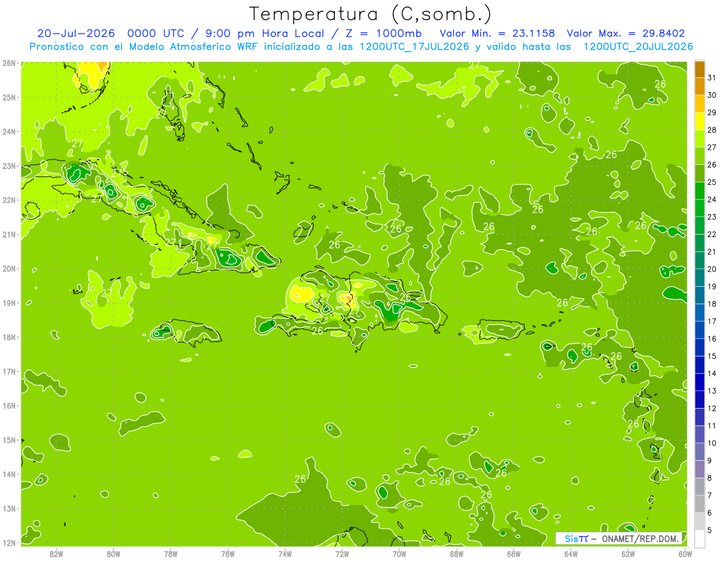The image size is (728, 562).
Task: Click the legend scale value "15"
Action: click(x=712, y=356)
